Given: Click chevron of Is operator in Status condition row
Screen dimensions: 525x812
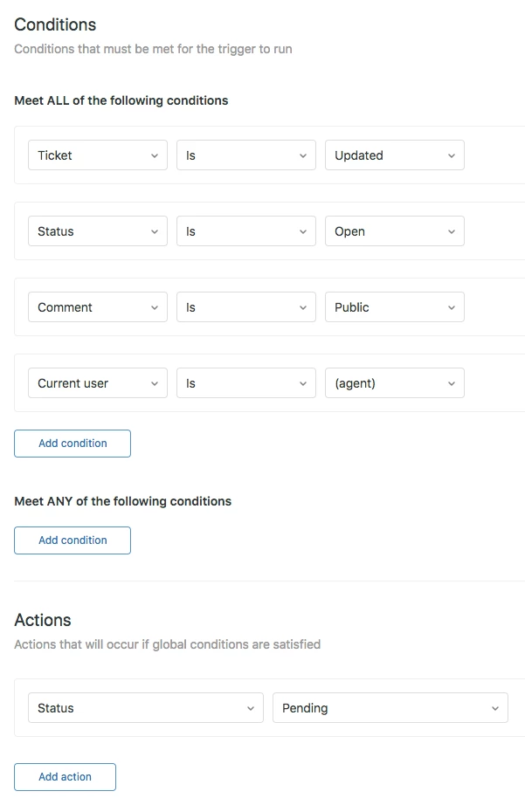Looking at the screenshot, I should (x=303, y=231).
